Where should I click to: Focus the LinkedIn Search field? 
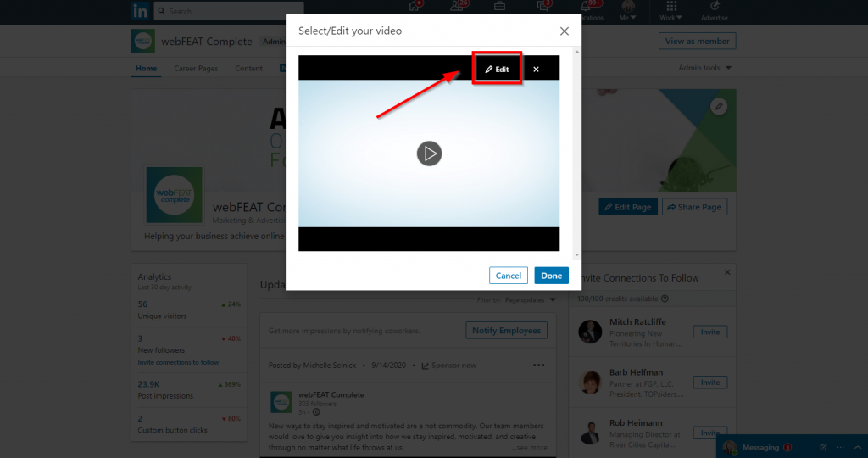click(229, 10)
